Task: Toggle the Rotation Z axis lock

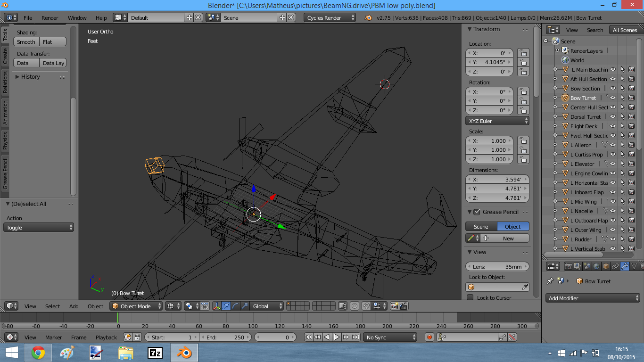Action: click(523, 110)
